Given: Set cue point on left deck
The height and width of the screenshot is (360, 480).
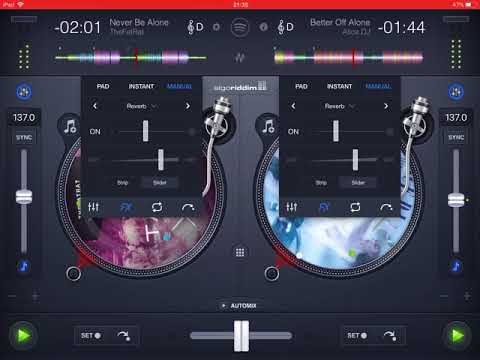Looking at the screenshot, I should [91, 335].
